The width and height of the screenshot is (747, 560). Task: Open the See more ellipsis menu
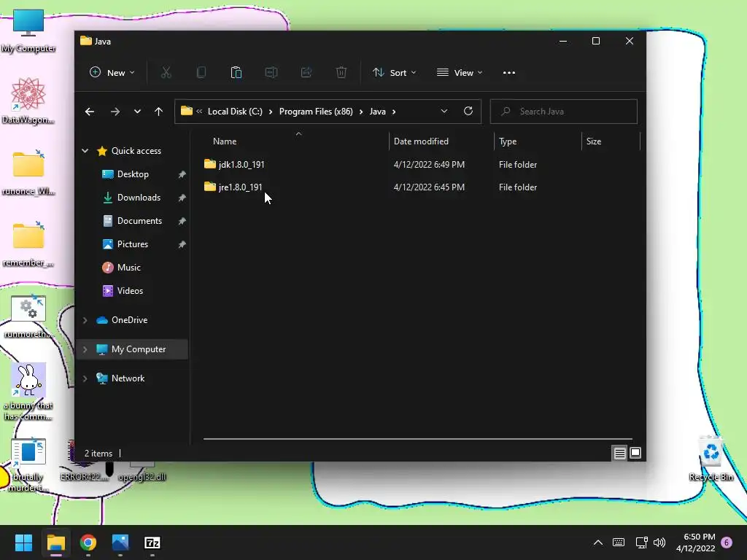pyautogui.click(x=508, y=73)
